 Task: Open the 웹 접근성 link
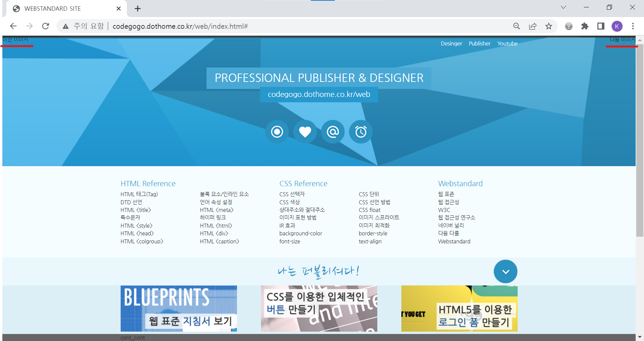click(x=448, y=202)
